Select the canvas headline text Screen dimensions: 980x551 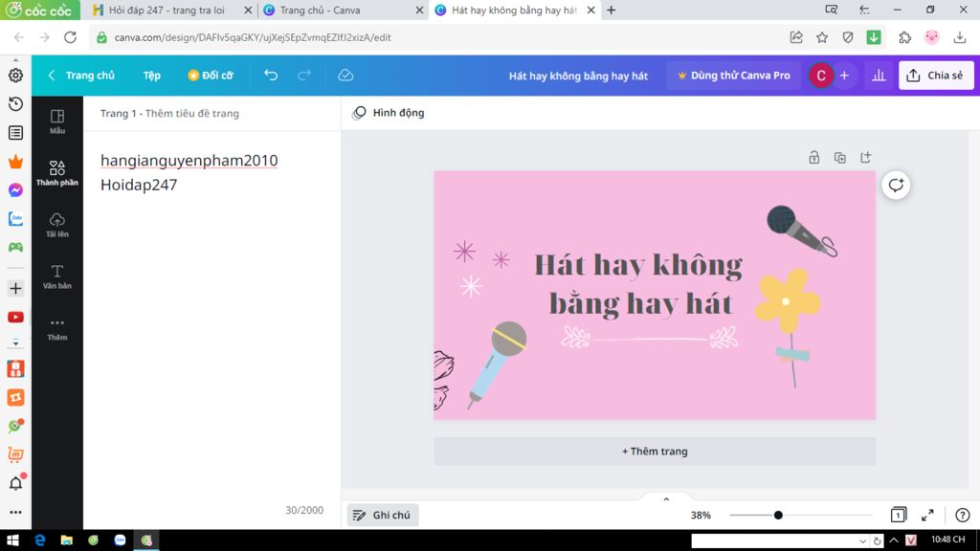click(638, 284)
